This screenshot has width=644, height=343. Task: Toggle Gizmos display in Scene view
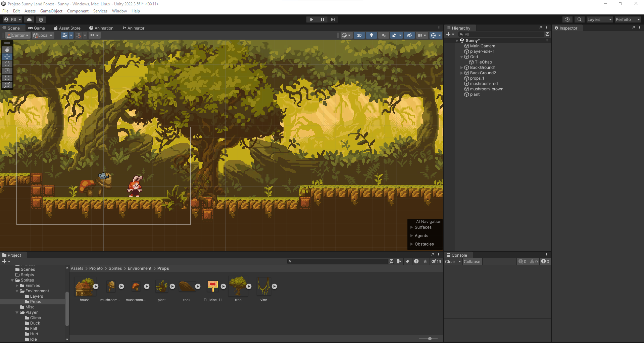click(433, 35)
